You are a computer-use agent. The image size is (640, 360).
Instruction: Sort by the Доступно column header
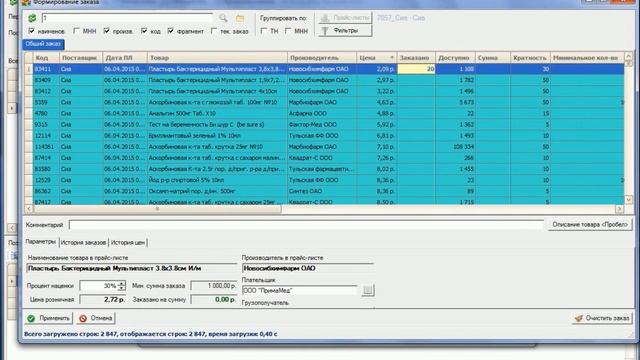tap(455, 58)
